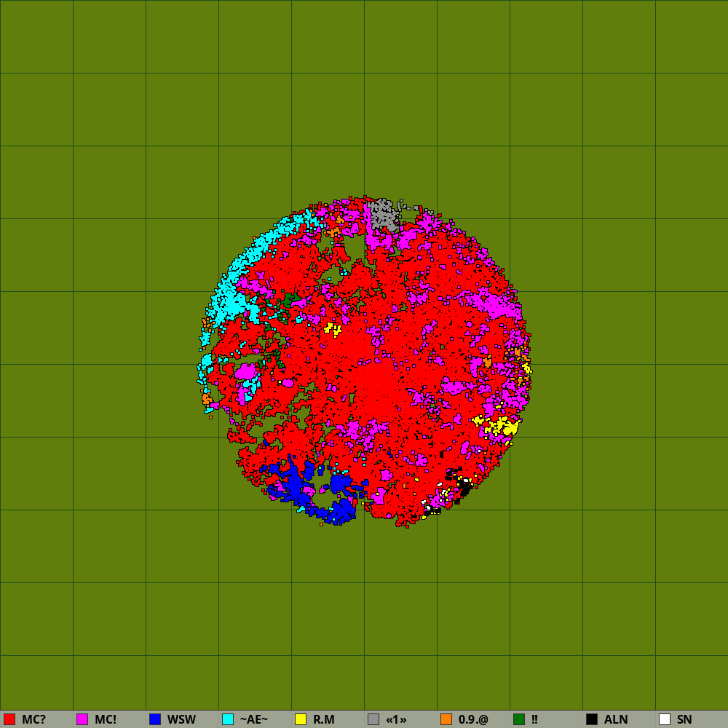Select the 'MC?' legend label
Screen dimensions: 728x728
click(x=34, y=719)
